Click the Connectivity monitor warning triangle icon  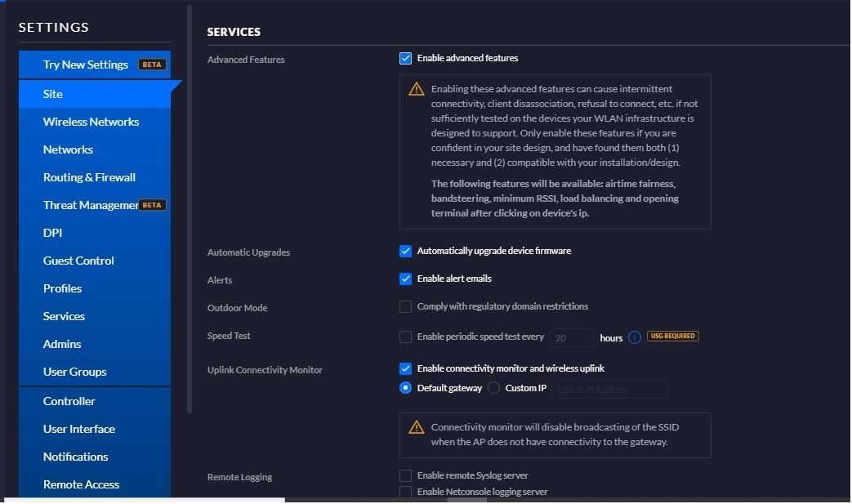tap(417, 427)
